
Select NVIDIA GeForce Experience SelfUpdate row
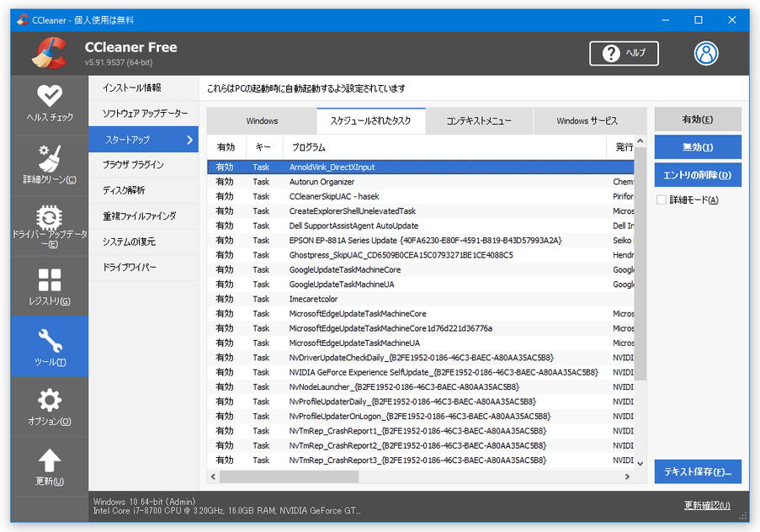(421, 372)
